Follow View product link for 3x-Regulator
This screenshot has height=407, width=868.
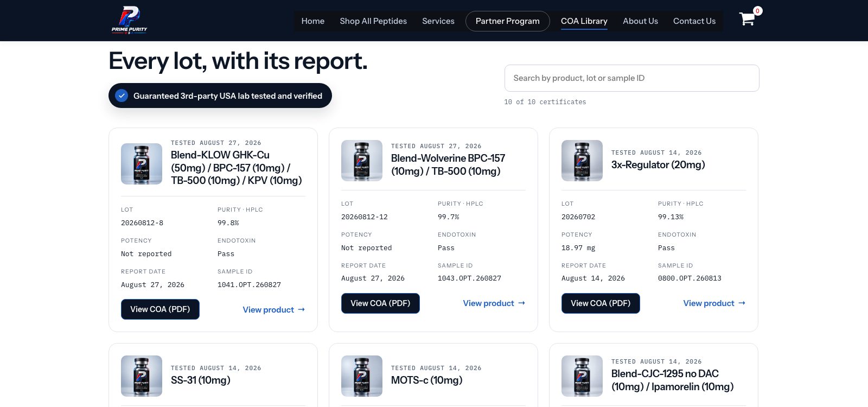point(714,303)
